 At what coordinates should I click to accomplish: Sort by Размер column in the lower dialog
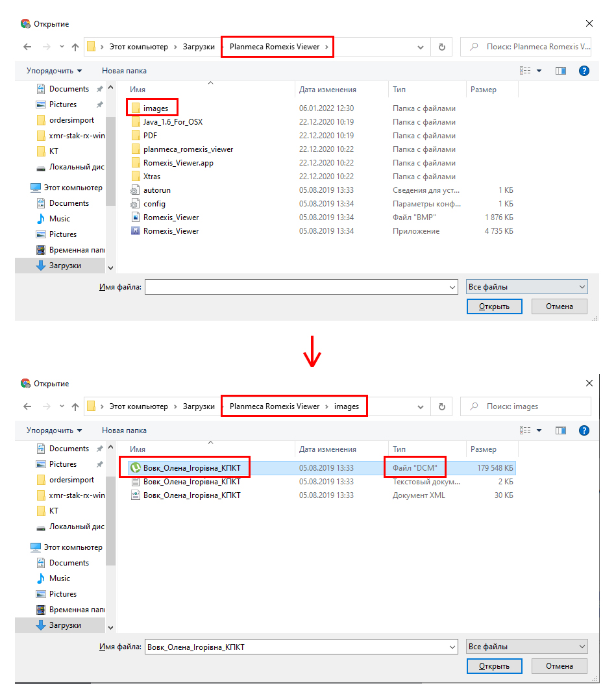tap(484, 449)
